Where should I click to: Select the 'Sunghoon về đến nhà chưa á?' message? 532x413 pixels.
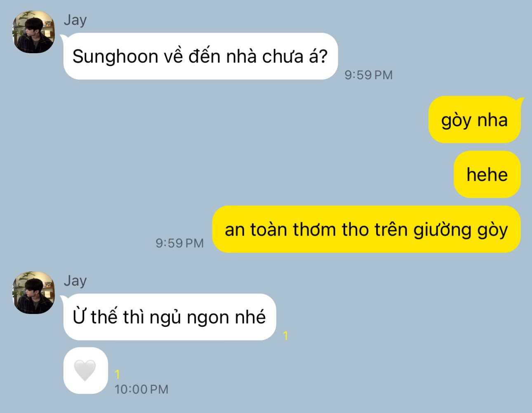(x=200, y=56)
